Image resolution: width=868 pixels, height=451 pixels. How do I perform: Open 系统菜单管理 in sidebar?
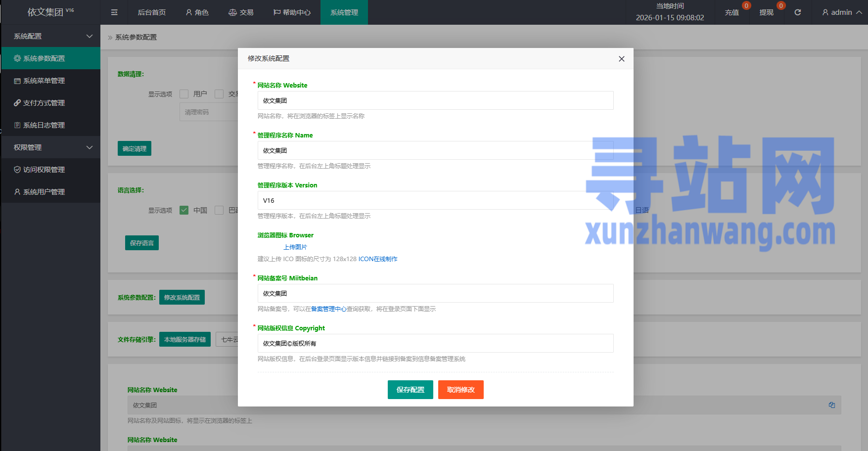click(x=44, y=81)
